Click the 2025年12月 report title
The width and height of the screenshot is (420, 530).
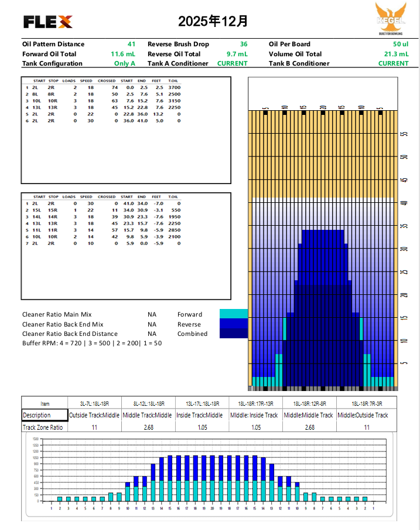coord(213,22)
